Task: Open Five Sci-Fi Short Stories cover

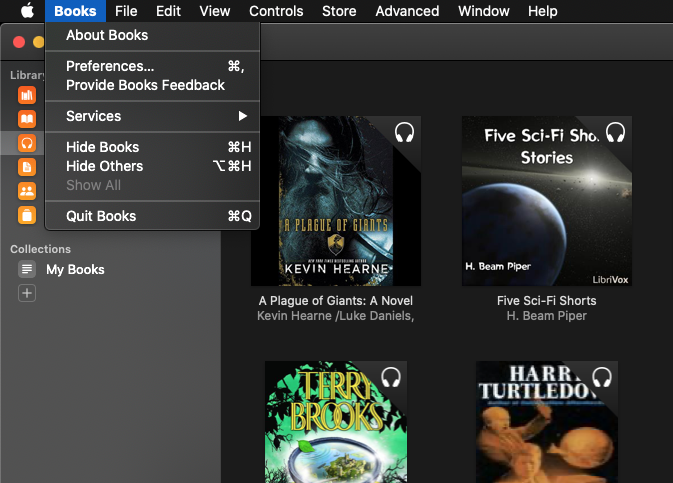Action: [x=547, y=201]
